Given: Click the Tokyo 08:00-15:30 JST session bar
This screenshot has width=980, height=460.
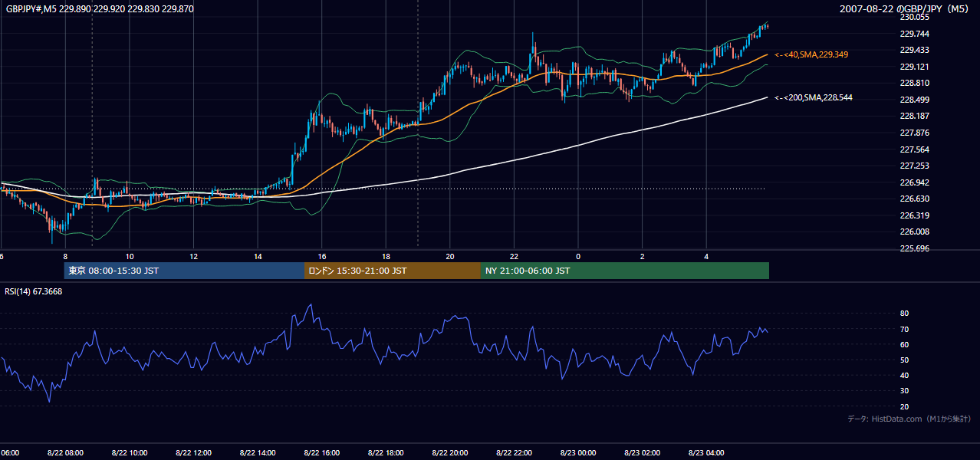Looking at the screenshot, I should [184, 271].
